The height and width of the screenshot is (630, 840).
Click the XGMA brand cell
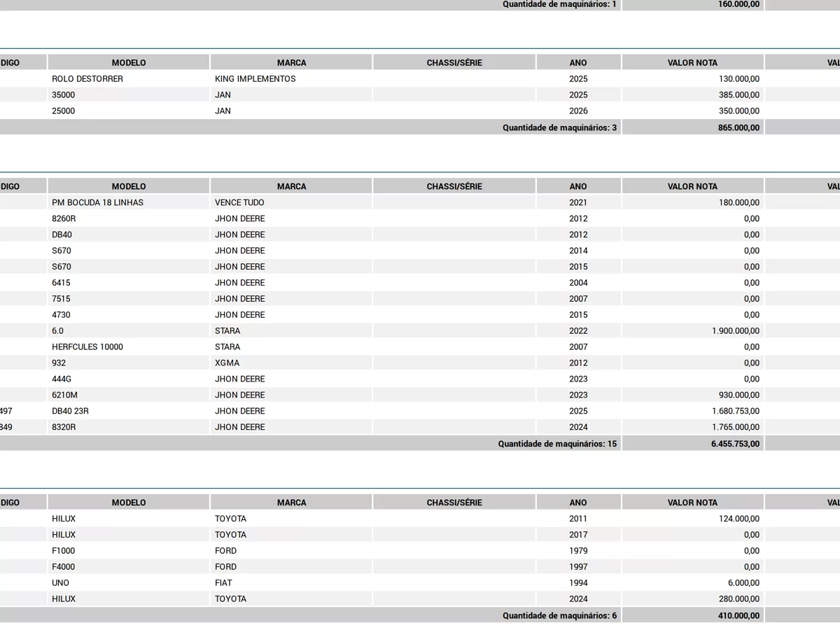click(x=291, y=363)
